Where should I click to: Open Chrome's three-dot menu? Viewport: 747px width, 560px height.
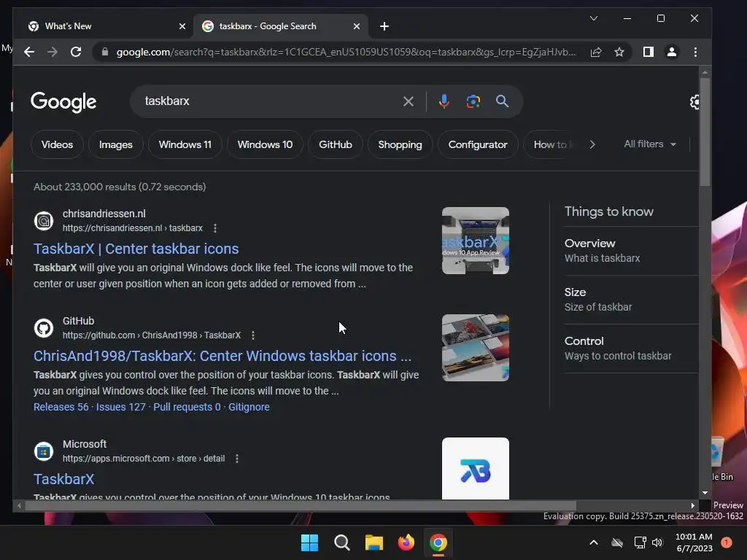[x=695, y=52]
